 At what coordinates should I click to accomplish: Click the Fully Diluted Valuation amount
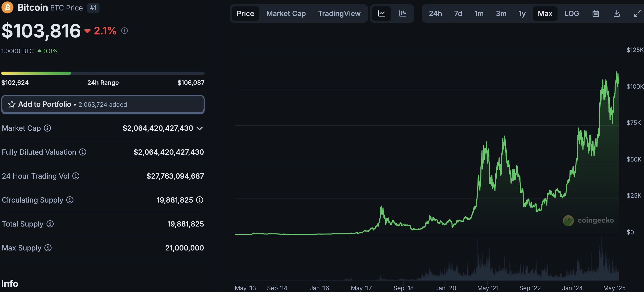tap(168, 152)
